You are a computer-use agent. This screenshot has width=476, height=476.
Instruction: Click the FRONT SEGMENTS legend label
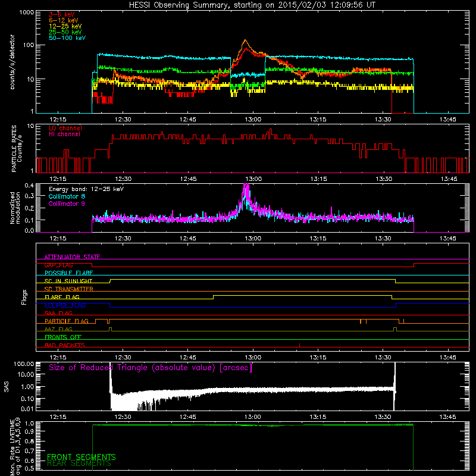click(82, 457)
